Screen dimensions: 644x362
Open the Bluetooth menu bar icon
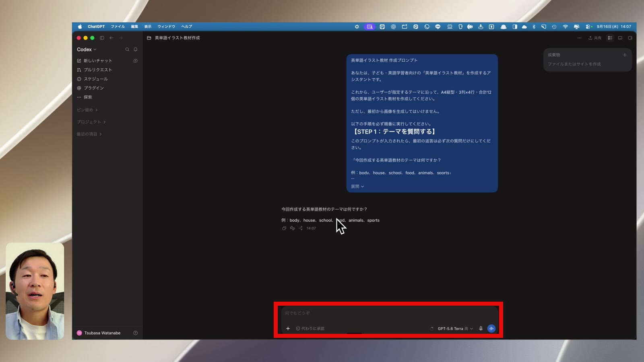coord(534,27)
